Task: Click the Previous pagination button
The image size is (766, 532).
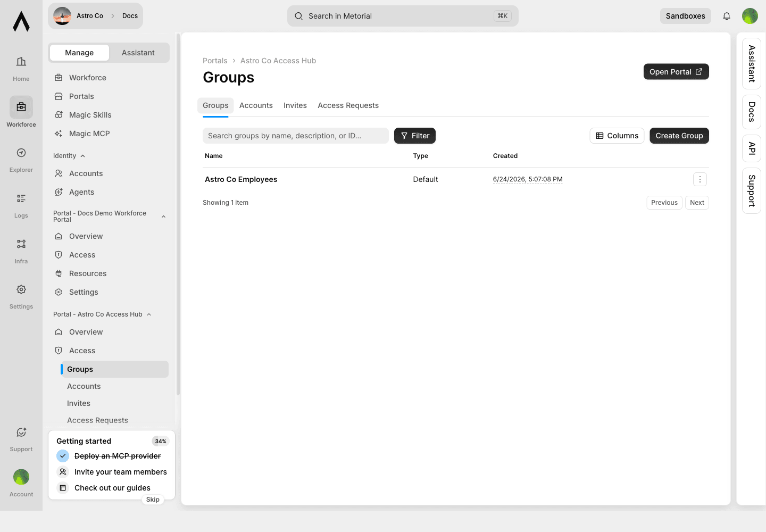Action: pos(664,203)
